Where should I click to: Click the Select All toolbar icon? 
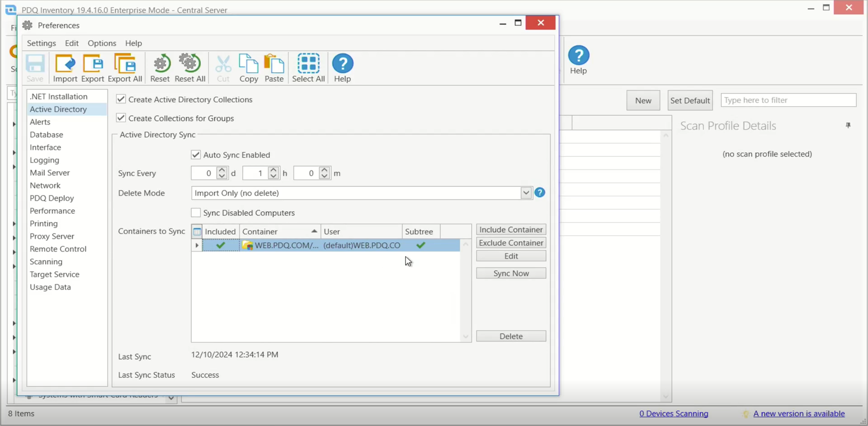point(308,68)
